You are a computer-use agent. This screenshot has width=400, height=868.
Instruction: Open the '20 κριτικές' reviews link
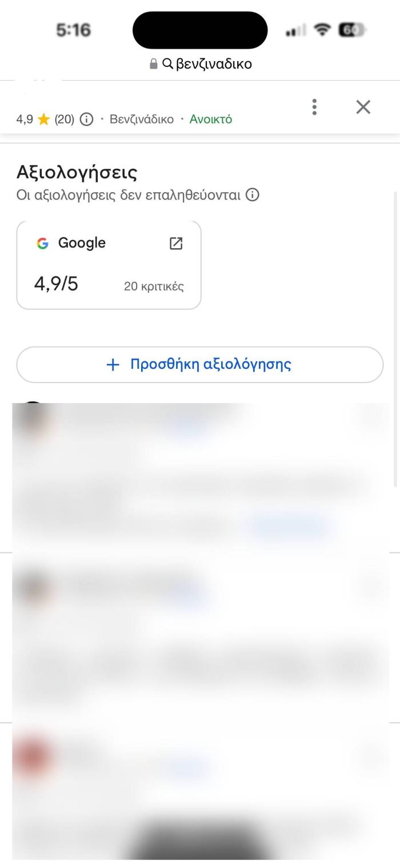pyautogui.click(x=154, y=286)
